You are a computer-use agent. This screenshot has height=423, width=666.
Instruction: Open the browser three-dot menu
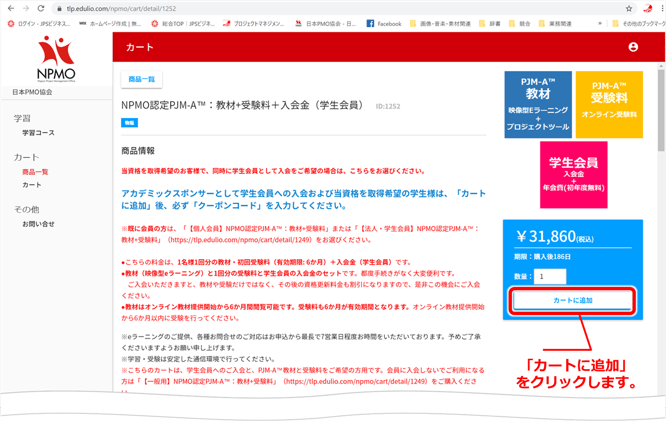pyautogui.click(x=662, y=8)
